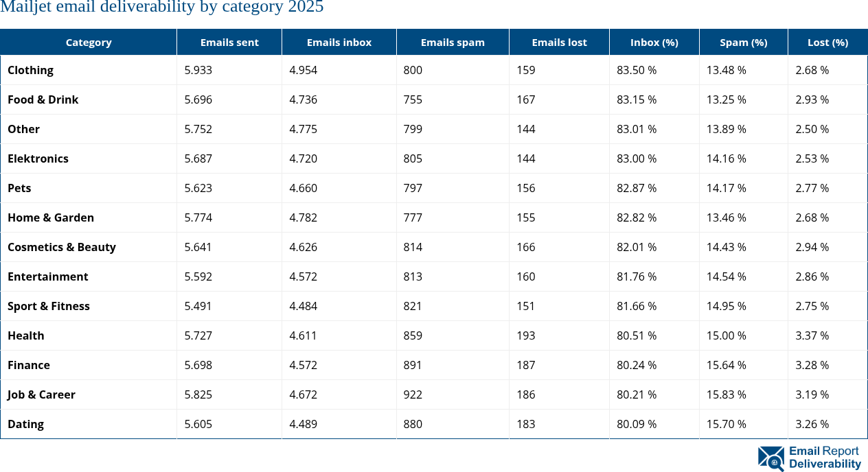Viewport: 868px width, 472px height.
Task: Click the Category column header
Action: 89,43
